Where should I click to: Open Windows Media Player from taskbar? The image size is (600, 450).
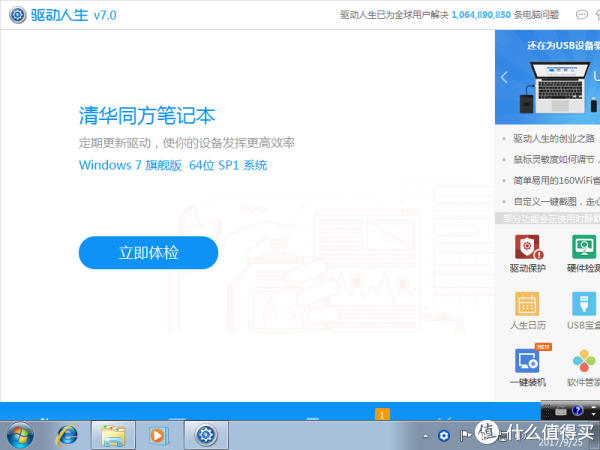pyautogui.click(x=158, y=435)
